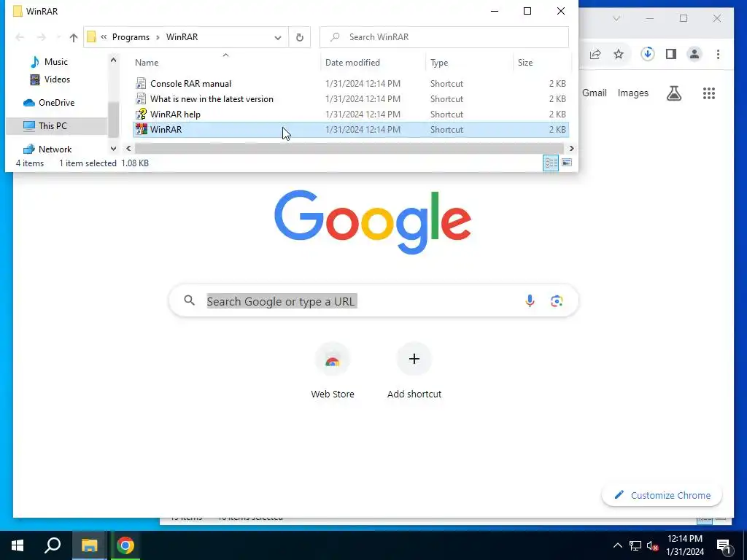
Task: Open the WinRAR shortcut file
Action: pos(351,130)
